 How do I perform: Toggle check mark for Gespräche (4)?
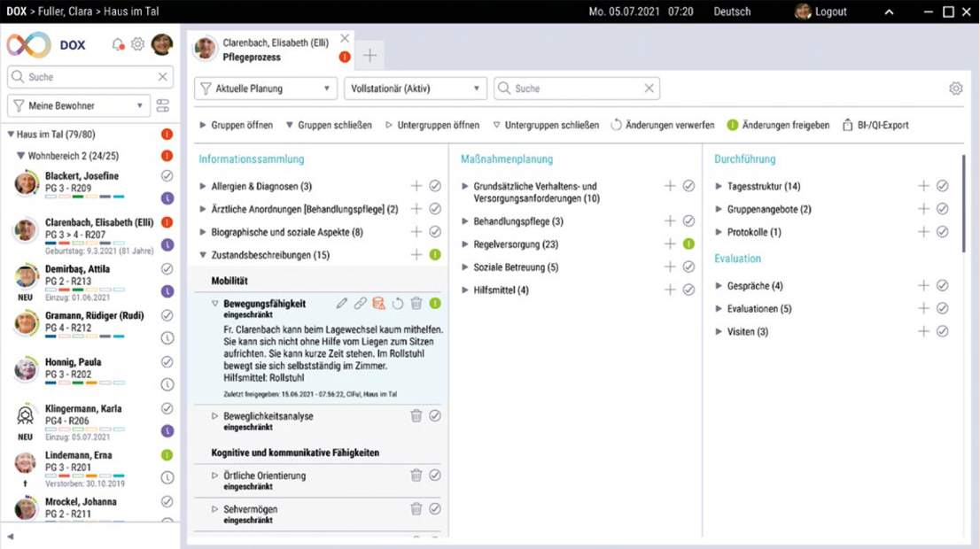click(x=942, y=286)
